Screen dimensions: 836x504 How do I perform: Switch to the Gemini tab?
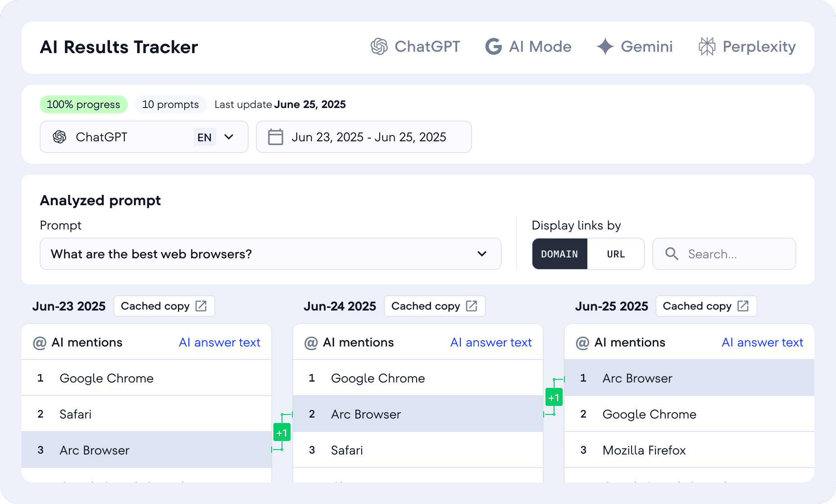(x=634, y=46)
